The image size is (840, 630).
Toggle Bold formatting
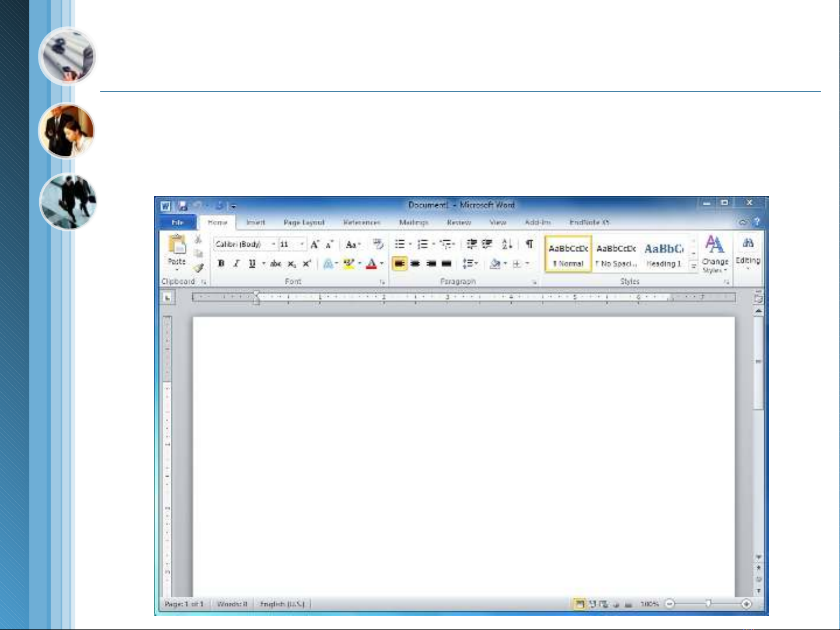[221, 263]
